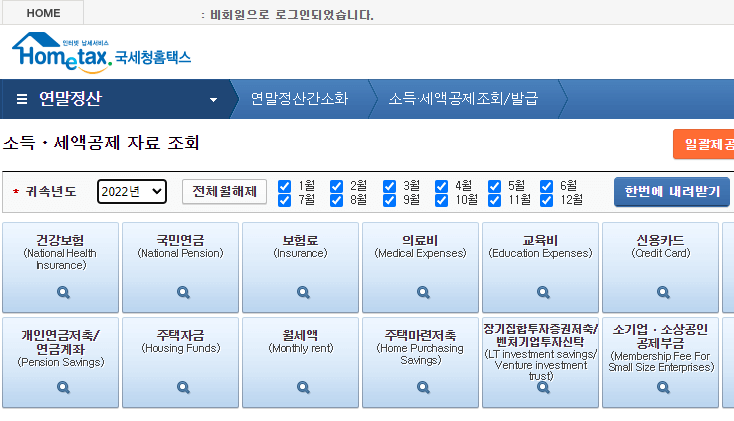This screenshot has width=734, height=421.
Task: Uncheck the 1월 checkbox
Action: coord(284,186)
